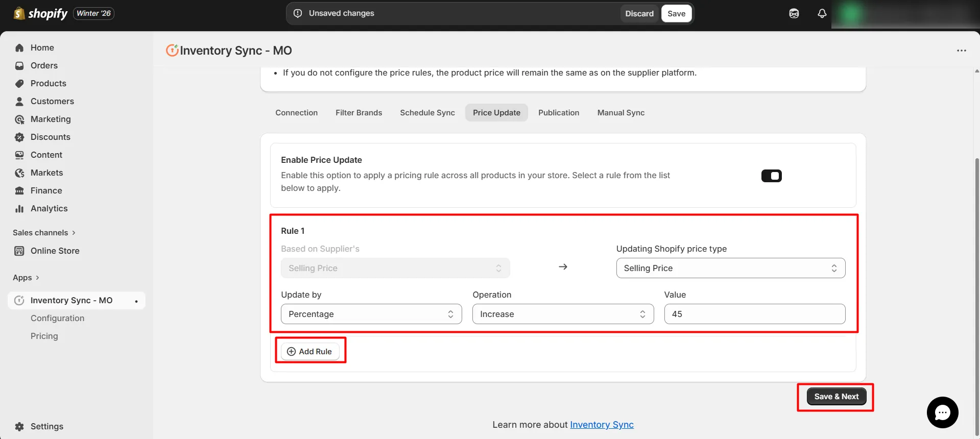980x439 pixels.
Task: Open the three-dot more actions menu
Action: coord(962,51)
